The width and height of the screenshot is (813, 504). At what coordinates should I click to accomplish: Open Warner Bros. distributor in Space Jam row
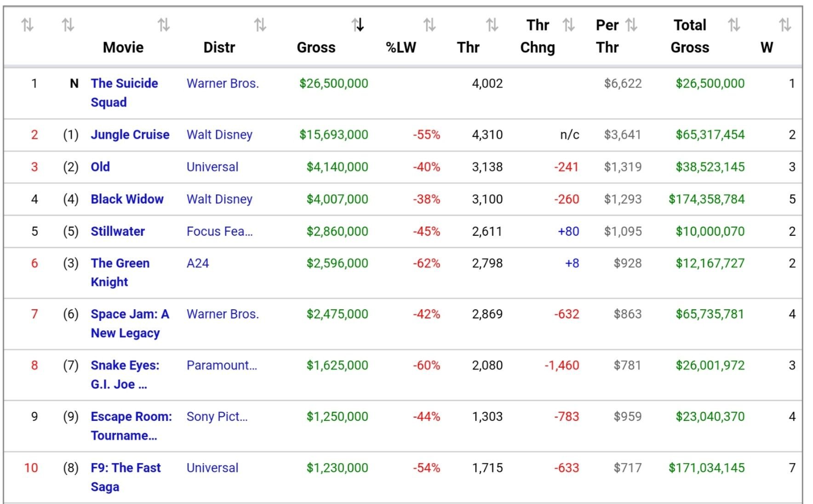[223, 314]
